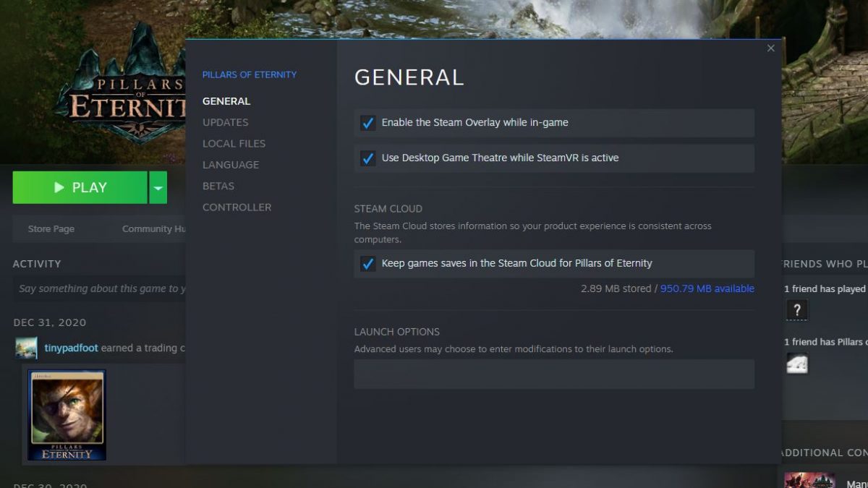Screen dimensions: 868x488
Task: Open the earned trading card thumbnail
Action: pyautogui.click(x=67, y=414)
